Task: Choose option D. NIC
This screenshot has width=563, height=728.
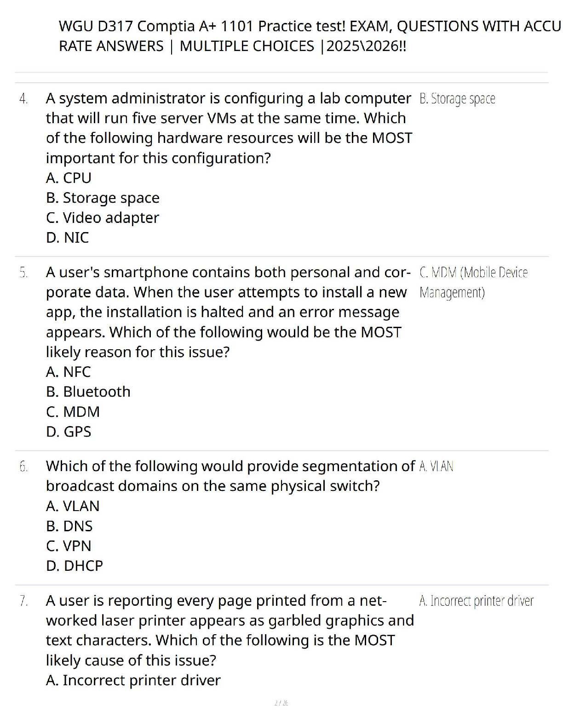Action: tap(67, 238)
